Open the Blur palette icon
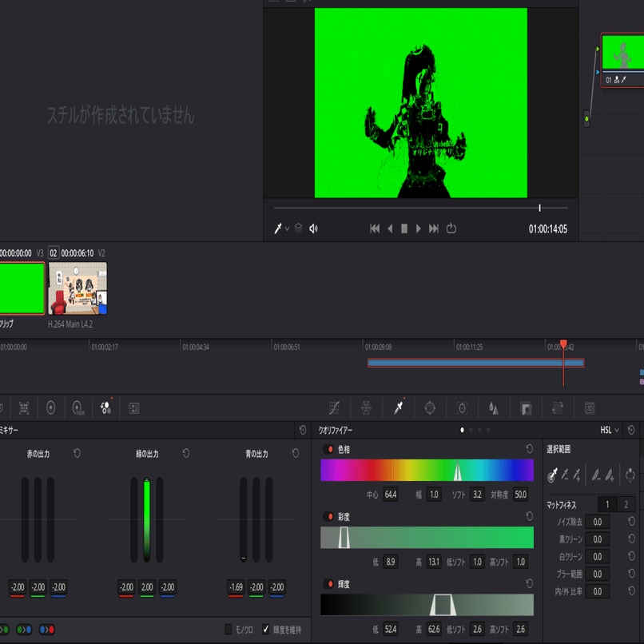Screen dimensions: 644x644 (493, 408)
